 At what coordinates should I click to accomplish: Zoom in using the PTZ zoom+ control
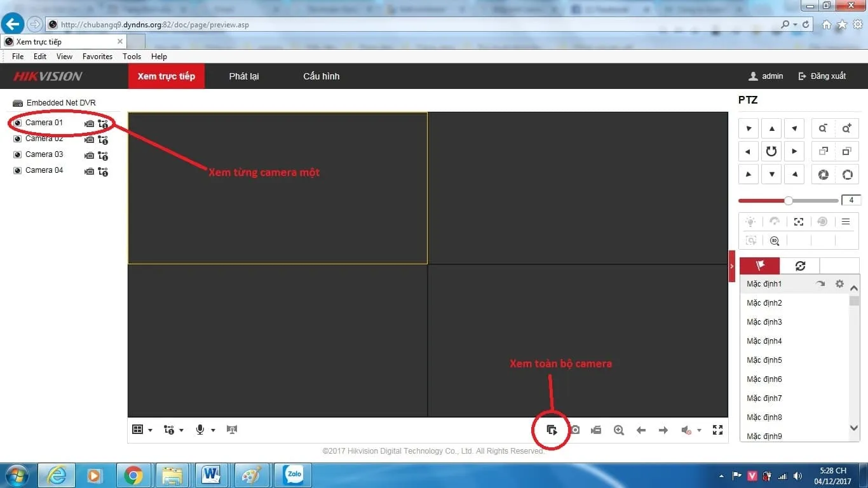click(847, 128)
